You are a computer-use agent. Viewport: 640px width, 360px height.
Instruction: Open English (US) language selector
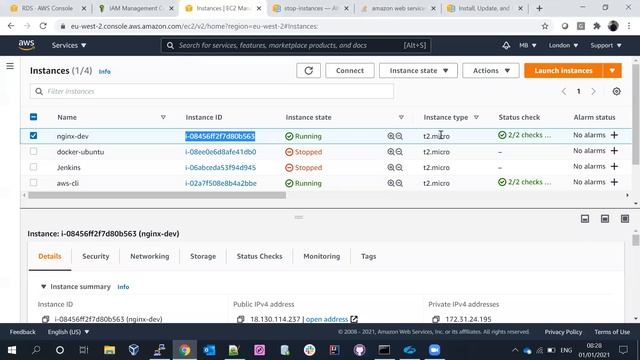[68, 332]
